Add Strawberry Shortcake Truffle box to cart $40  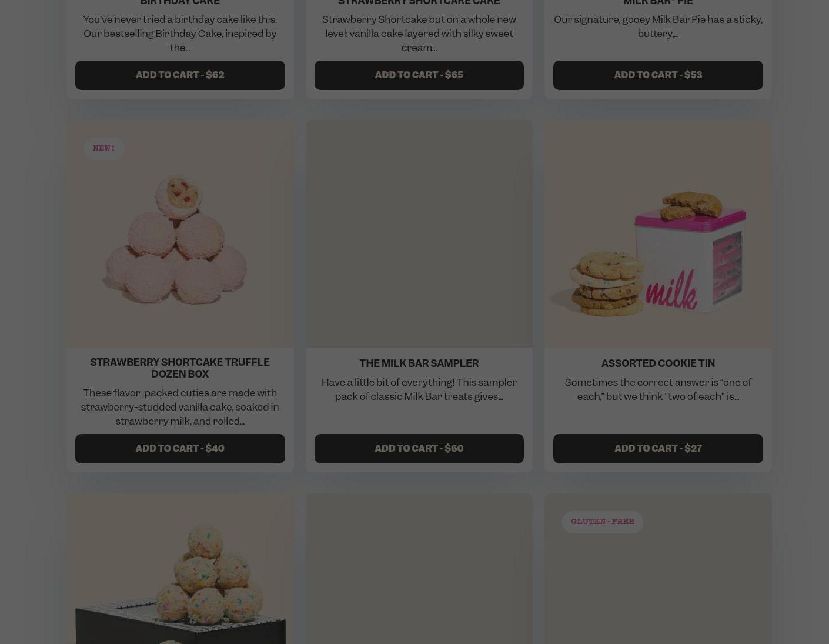coord(180,449)
